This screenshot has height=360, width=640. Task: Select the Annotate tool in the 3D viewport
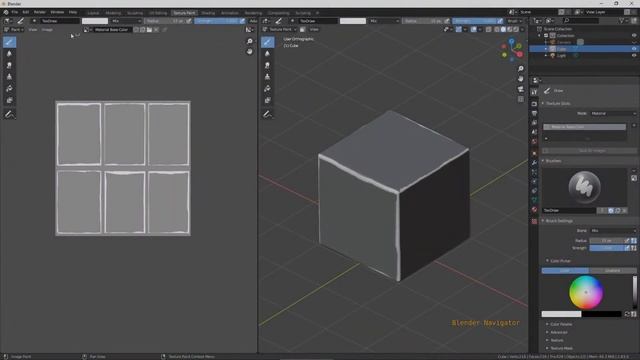tap(267, 115)
